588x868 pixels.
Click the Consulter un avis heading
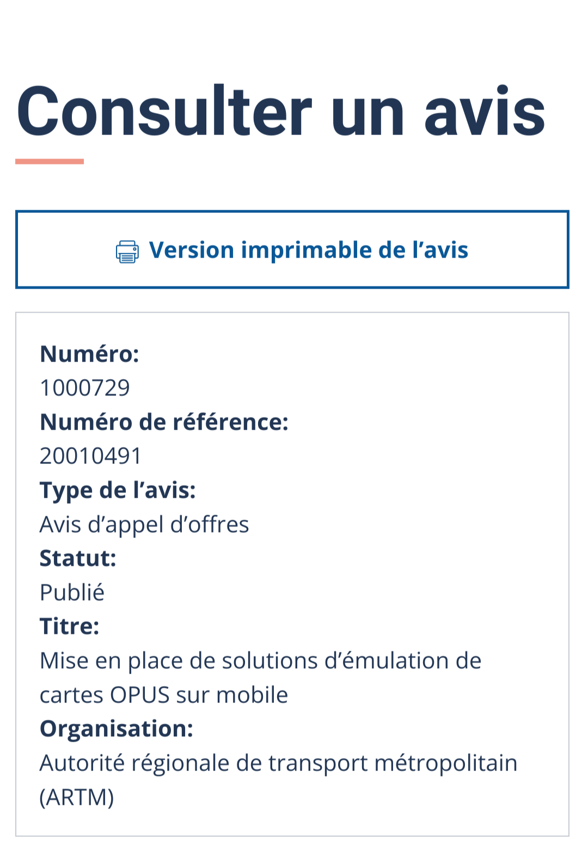point(281,111)
